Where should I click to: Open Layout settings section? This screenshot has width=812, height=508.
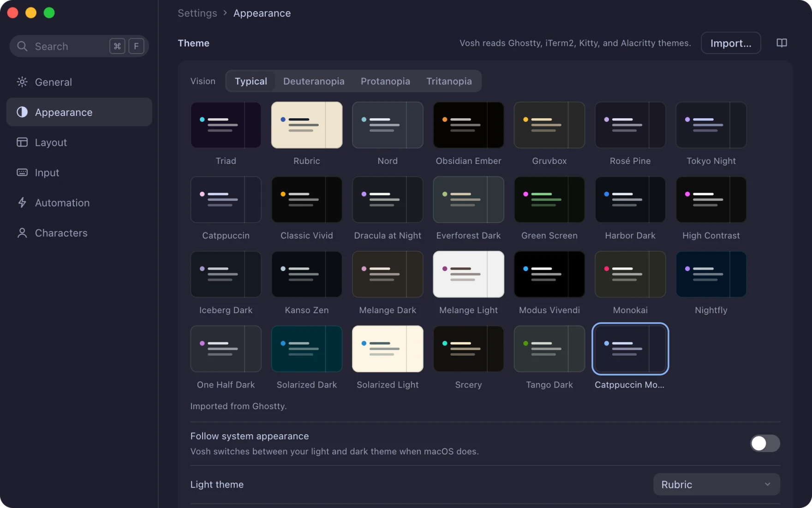click(x=79, y=142)
